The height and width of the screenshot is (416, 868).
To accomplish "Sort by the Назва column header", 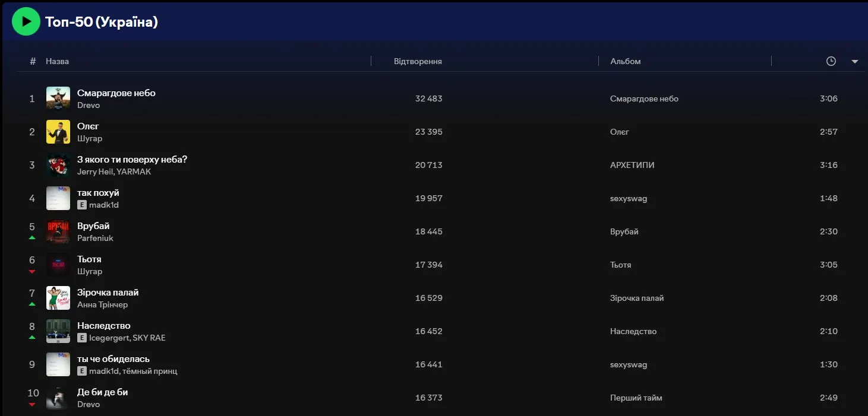I will pos(57,61).
